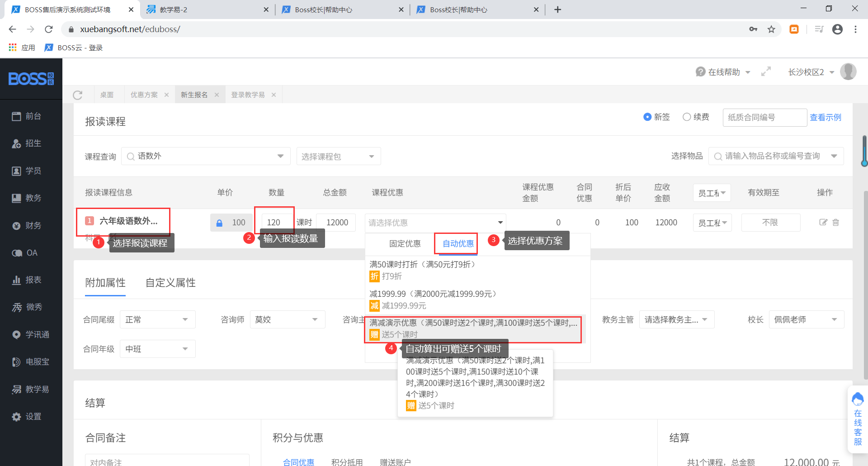Switch to 自定义属性 tab

(x=170, y=283)
